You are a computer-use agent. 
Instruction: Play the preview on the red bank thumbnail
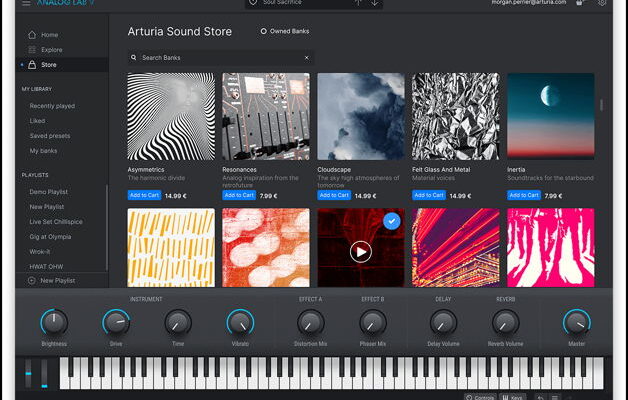[x=360, y=252]
